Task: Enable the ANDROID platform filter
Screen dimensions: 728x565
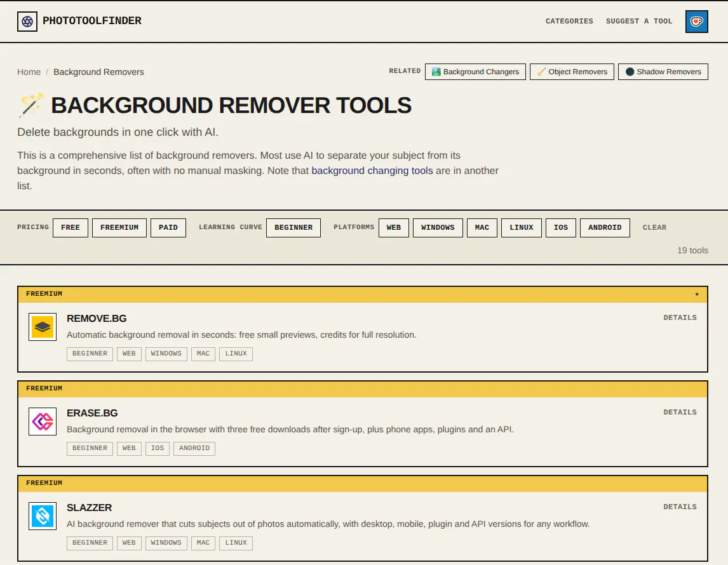Action: [605, 228]
